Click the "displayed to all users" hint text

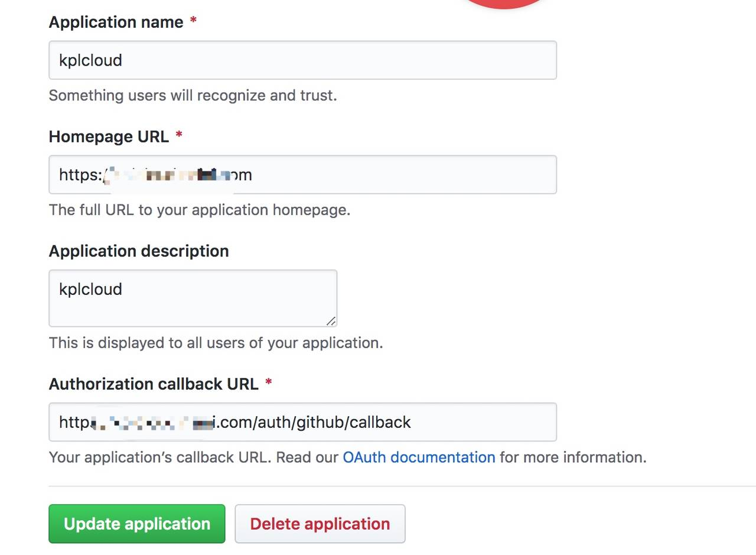click(216, 343)
